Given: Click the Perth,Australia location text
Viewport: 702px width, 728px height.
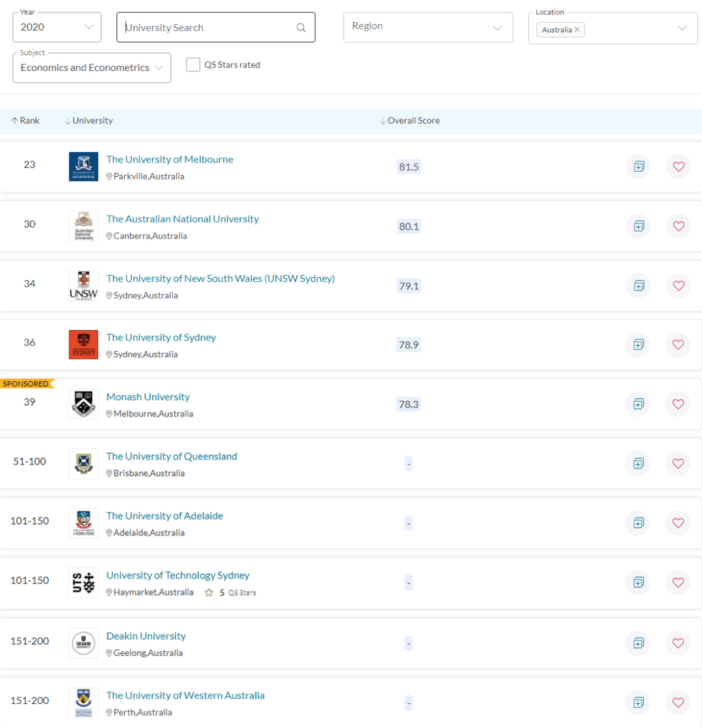Looking at the screenshot, I should 142,712.
